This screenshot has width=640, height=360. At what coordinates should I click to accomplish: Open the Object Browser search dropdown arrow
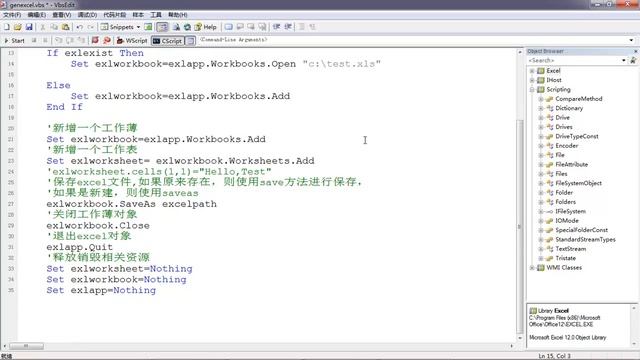tap(624, 60)
